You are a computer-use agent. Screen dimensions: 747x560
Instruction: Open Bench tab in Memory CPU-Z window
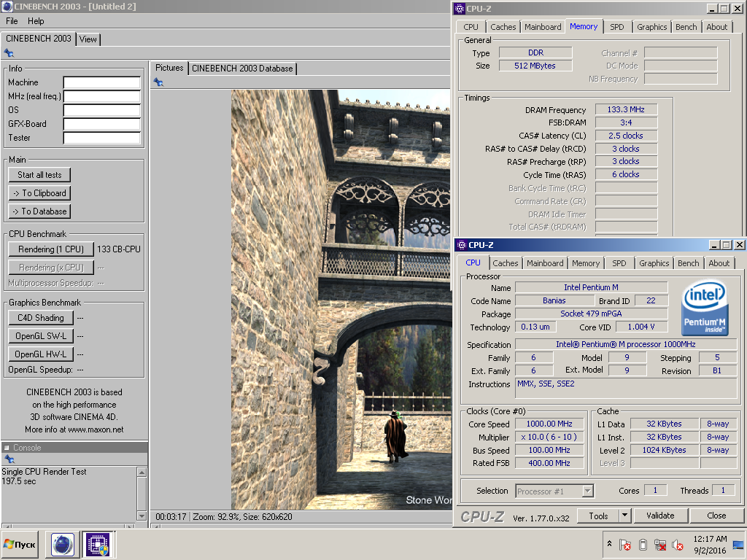coord(686,27)
